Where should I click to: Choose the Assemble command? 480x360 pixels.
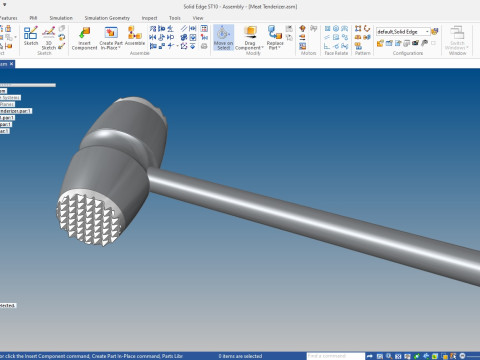(x=135, y=36)
